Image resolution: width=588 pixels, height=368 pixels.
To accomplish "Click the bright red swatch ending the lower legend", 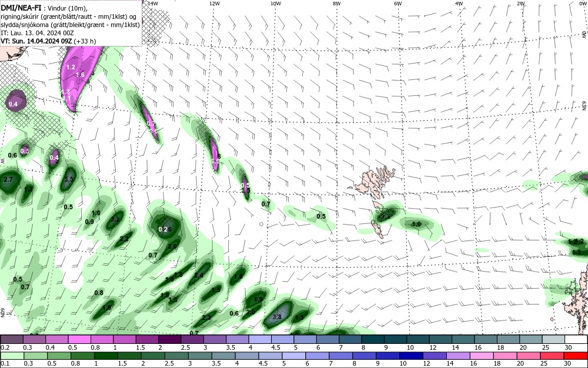I will coord(576,355).
